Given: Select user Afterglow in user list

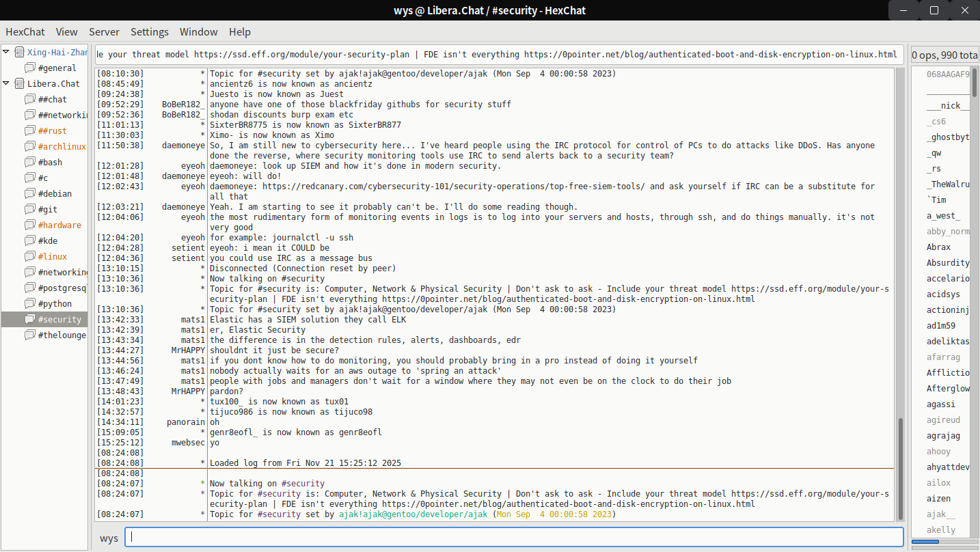Looking at the screenshot, I should click(948, 389).
